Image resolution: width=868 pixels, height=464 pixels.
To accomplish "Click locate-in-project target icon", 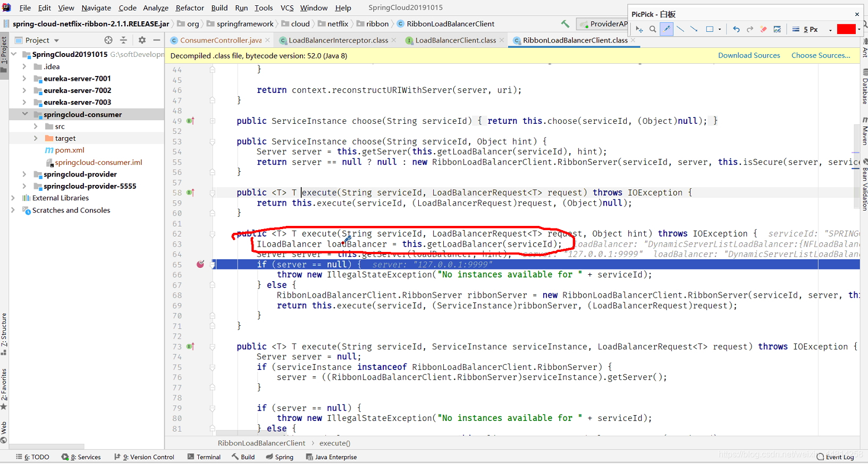I will (108, 40).
